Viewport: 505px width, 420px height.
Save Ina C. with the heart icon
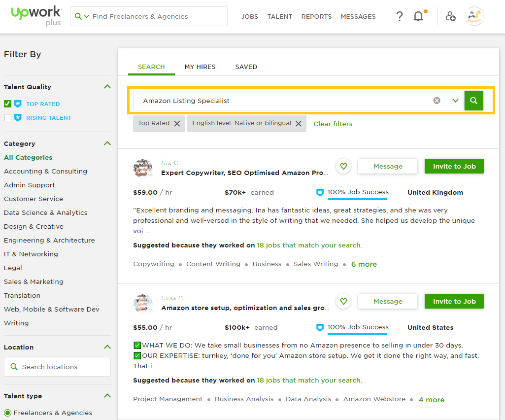point(343,166)
